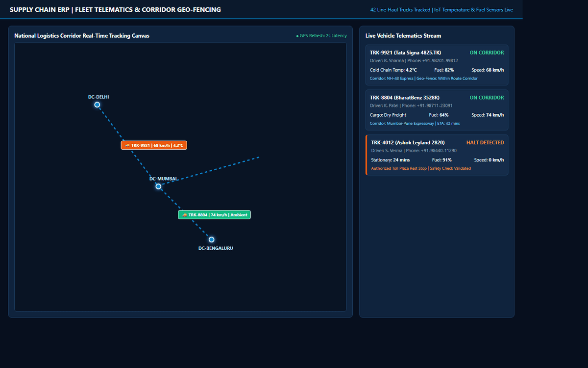Select the Driver: S. Verma phone line
This screenshot has width=588, height=368.
pyautogui.click(x=414, y=151)
